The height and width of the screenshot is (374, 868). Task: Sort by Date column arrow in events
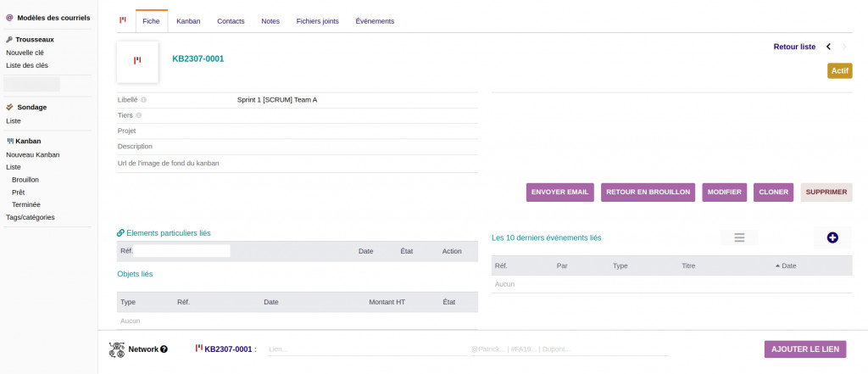[x=778, y=266]
